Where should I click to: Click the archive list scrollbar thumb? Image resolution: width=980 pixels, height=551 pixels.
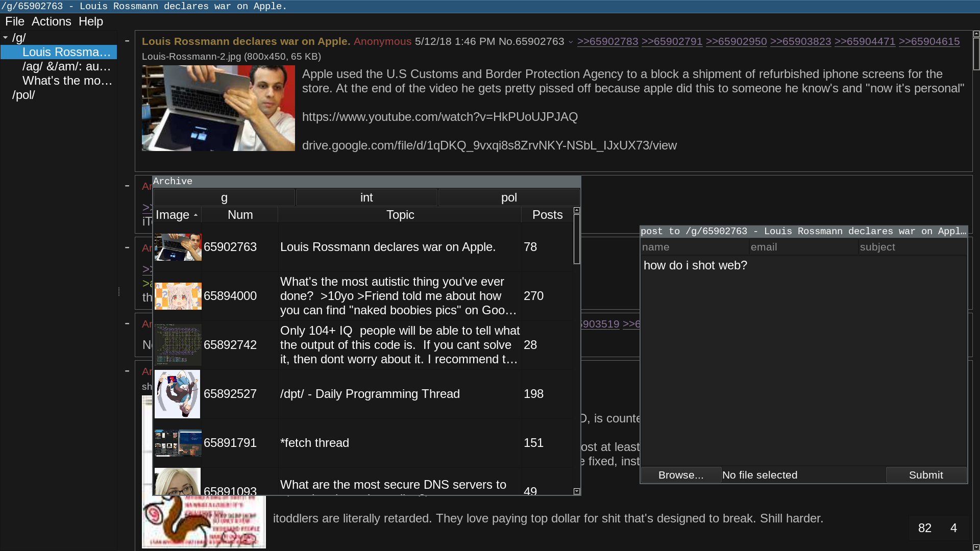pos(577,239)
